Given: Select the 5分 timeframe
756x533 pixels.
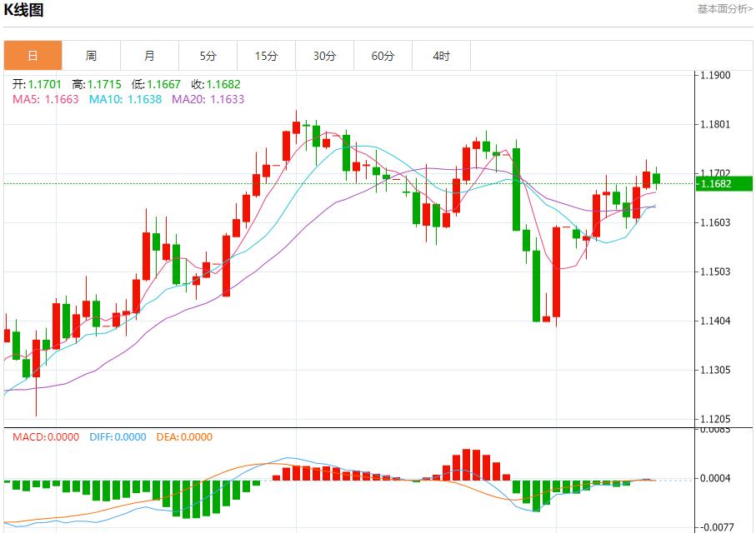Looking at the screenshot, I should click(208, 55).
